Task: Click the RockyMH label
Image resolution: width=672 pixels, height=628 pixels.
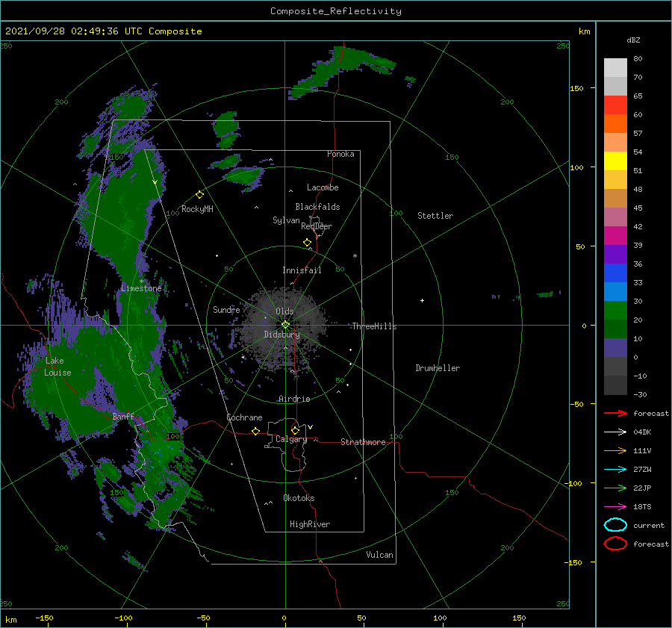Action: [197, 209]
